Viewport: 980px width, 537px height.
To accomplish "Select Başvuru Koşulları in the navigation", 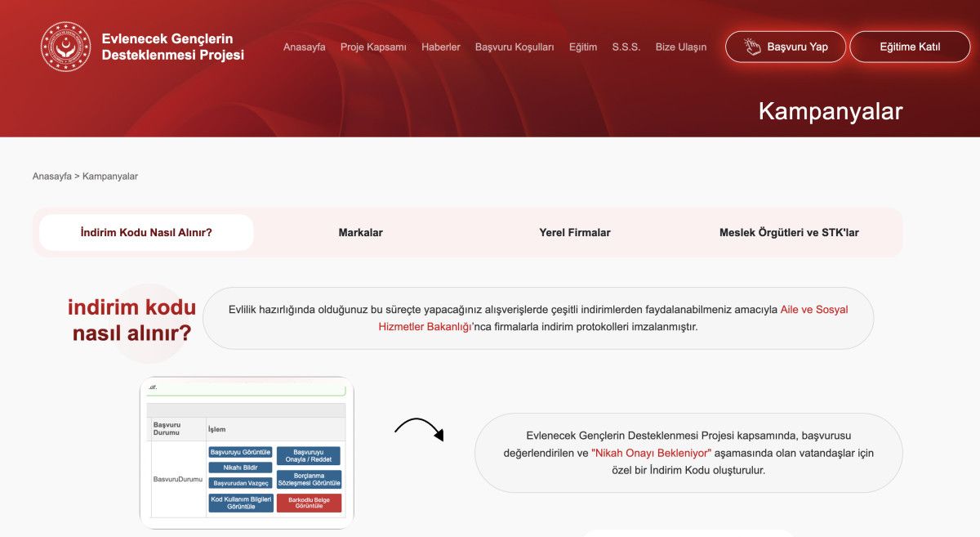I will tap(514, 47).
